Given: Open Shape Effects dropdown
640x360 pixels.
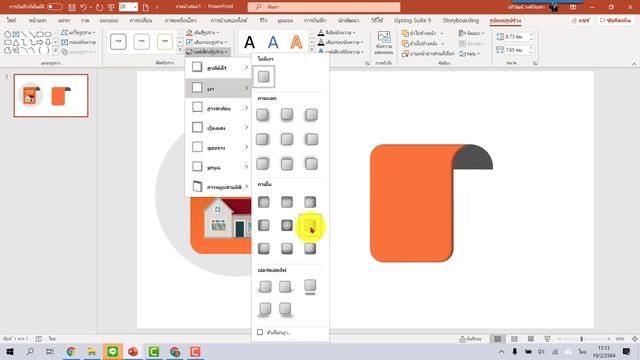Looking at the screenshot, I should (208, 52).
